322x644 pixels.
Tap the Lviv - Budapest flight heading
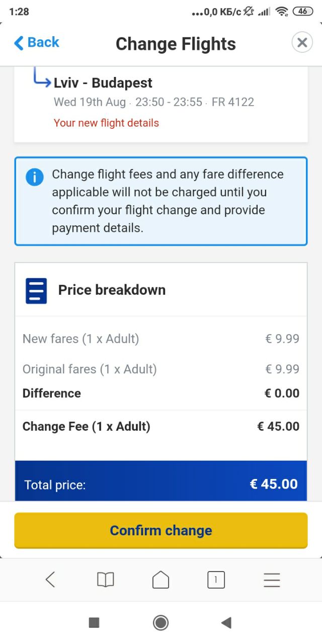103,83
